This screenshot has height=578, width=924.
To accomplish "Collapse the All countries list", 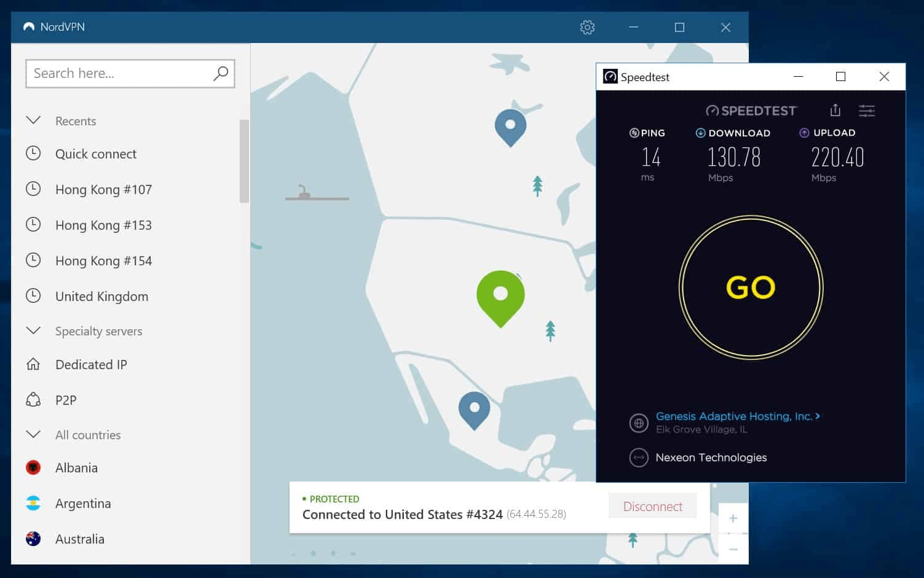I will 34,434.
